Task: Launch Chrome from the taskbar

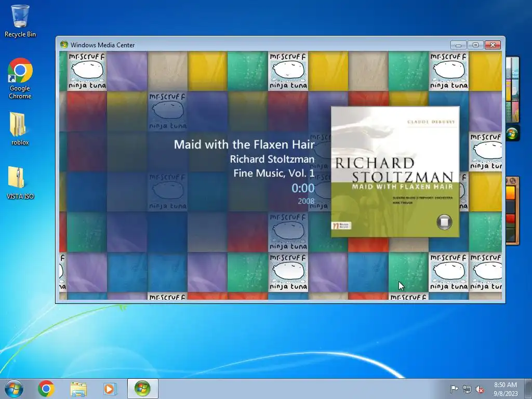Action: 46,389
